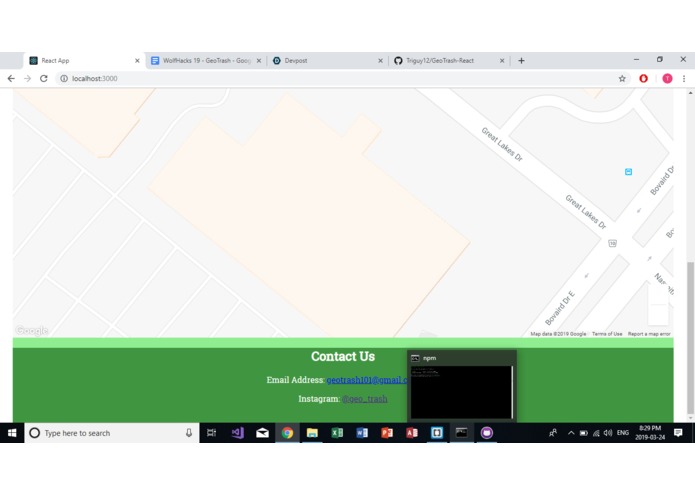Open the network Wi-Fi tray icon
This screenshot has height=494, width=695.
pyautogui.click(x=596, y=433)
